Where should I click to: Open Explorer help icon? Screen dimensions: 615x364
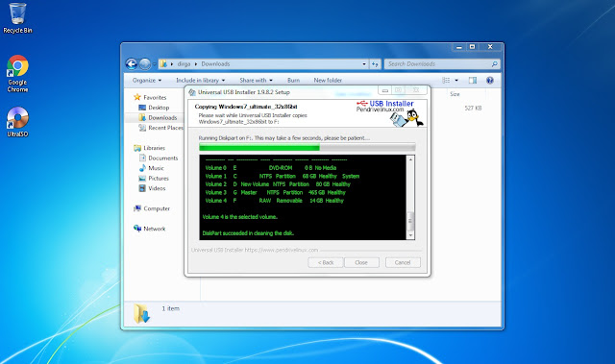coord(489,80)
